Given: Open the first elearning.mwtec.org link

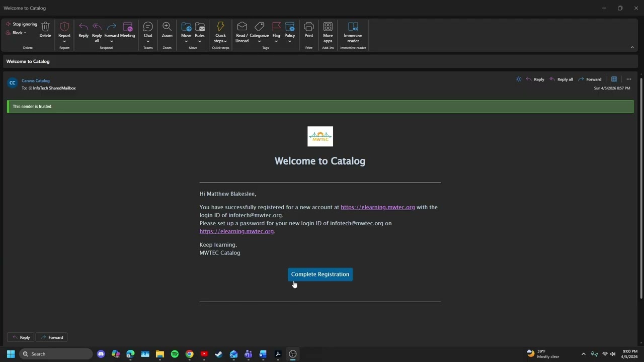Looking at the screenshot, I should pos(378,207).
